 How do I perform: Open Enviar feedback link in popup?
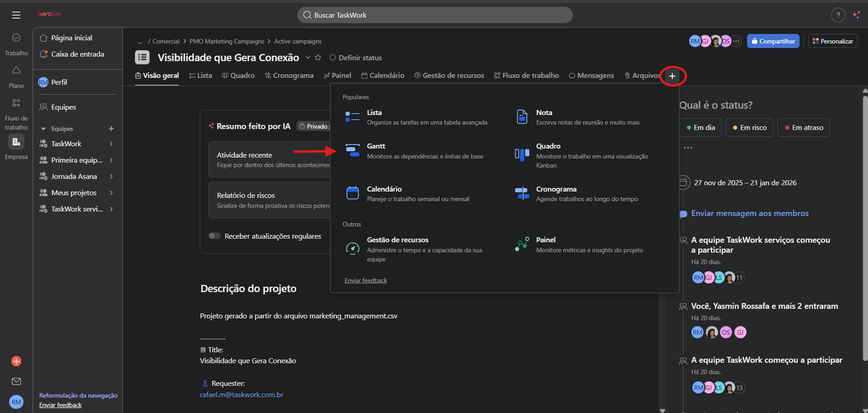[366, 280]
